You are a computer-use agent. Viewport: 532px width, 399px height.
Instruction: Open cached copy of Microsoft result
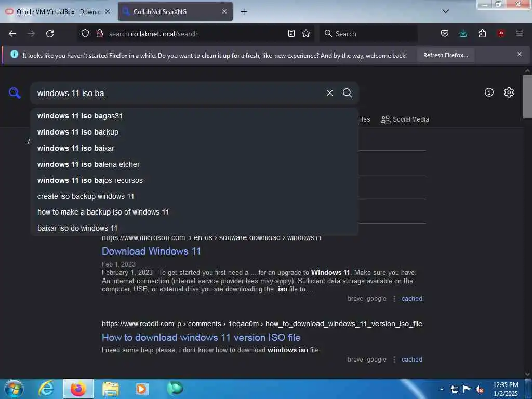click(x=412, y=299)
